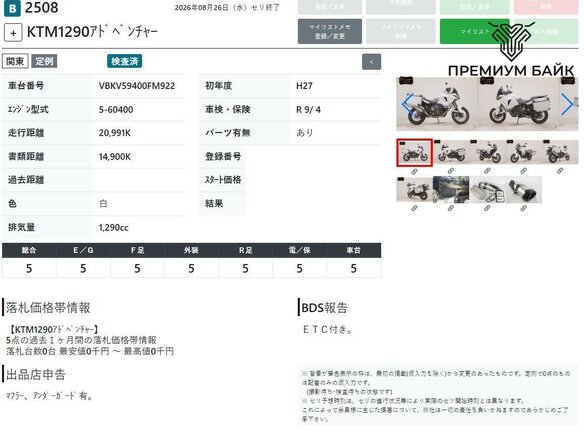Click grade 5 under 車台
Viewport: 584px width, 438px height.
click(x=354, y=269)
